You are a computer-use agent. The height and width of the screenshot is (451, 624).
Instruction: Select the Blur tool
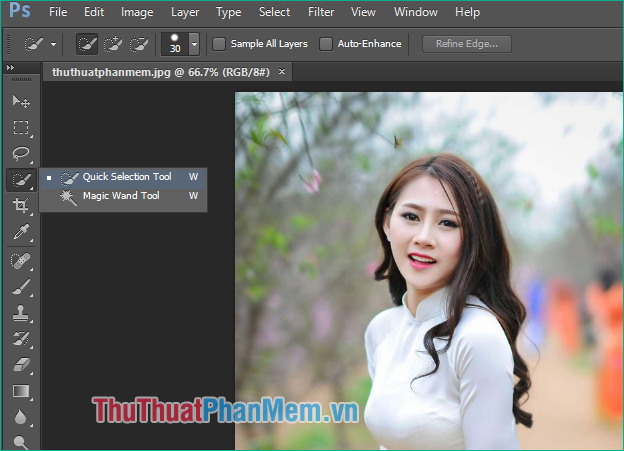[x=21, y=417]
